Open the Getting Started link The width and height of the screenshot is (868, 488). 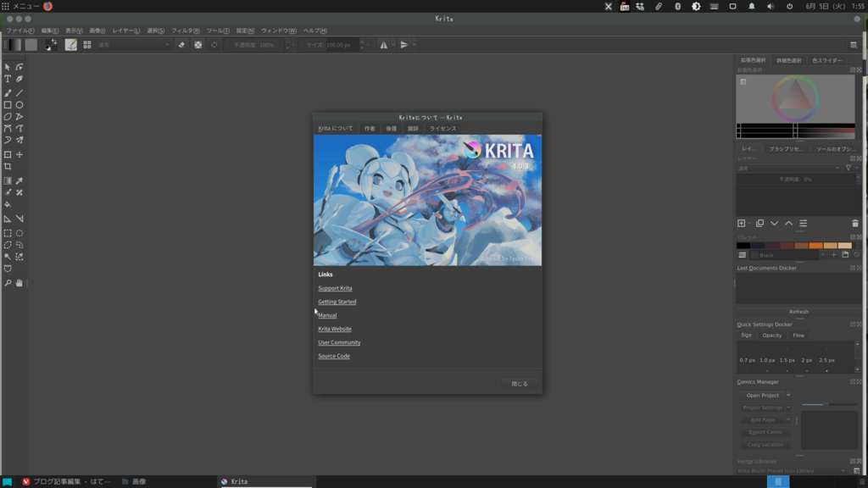(x=337, y=302)
